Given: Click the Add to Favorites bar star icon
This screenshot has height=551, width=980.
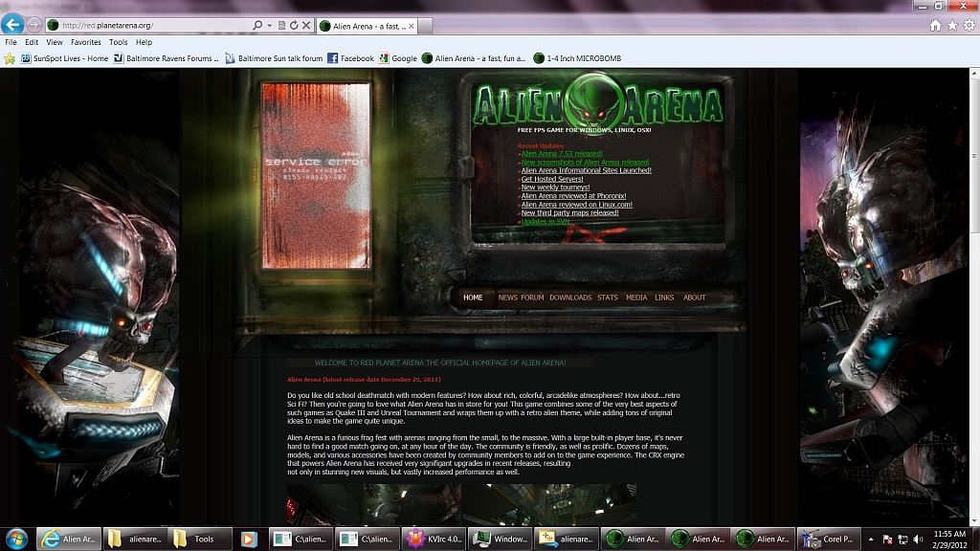Looking at the screenshot, I should click(10, 58).
